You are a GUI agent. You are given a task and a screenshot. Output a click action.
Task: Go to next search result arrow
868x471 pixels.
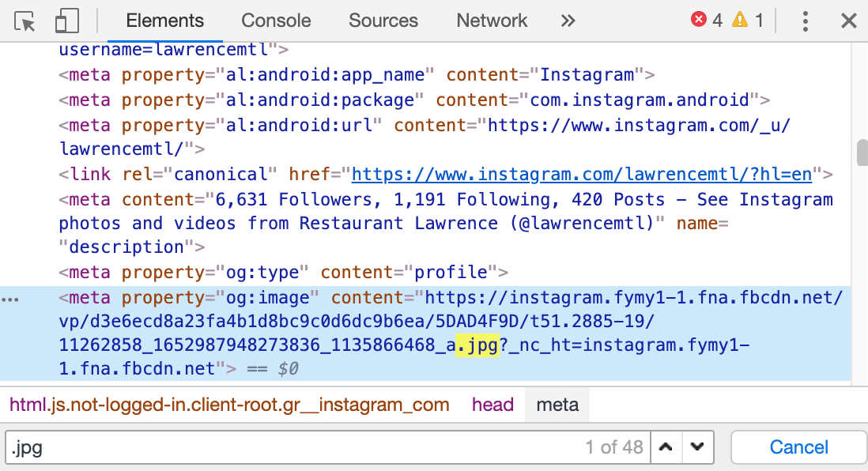pos(697,447)
